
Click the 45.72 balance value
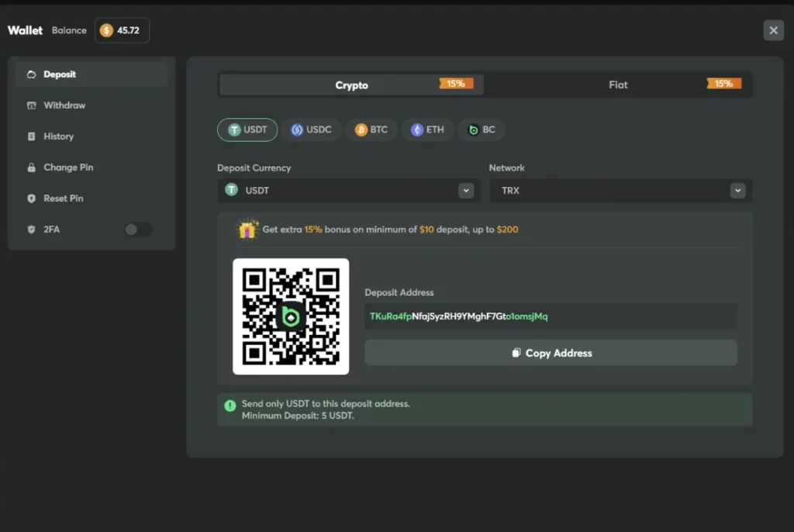click(128, 30)
